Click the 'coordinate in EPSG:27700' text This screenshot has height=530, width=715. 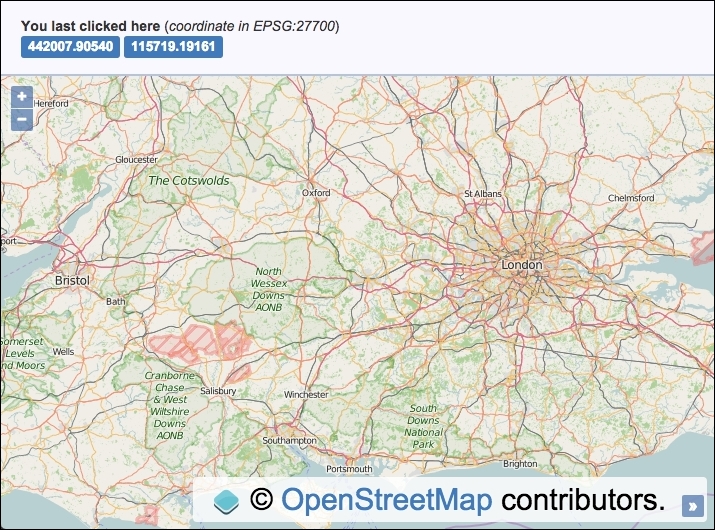(252, 26)
